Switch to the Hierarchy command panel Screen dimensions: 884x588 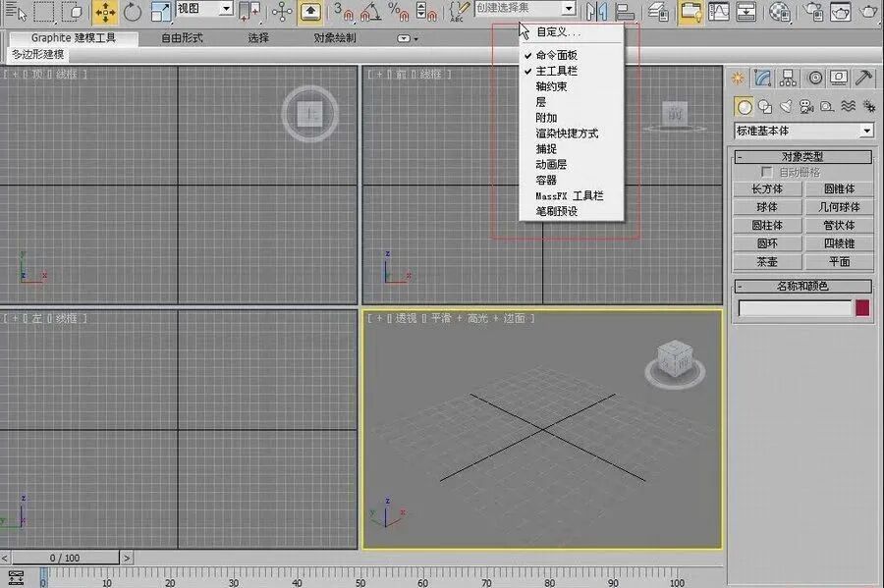[788, 78]
